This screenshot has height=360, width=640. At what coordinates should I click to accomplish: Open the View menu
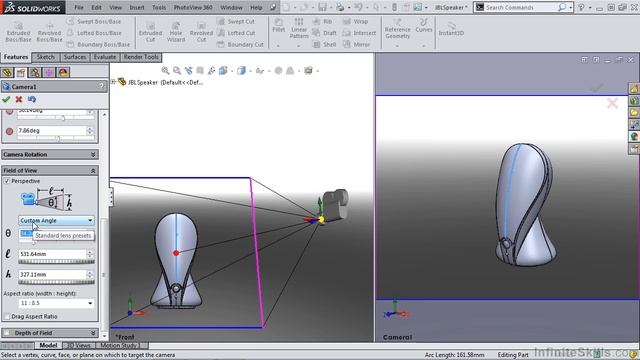point(116,7)
